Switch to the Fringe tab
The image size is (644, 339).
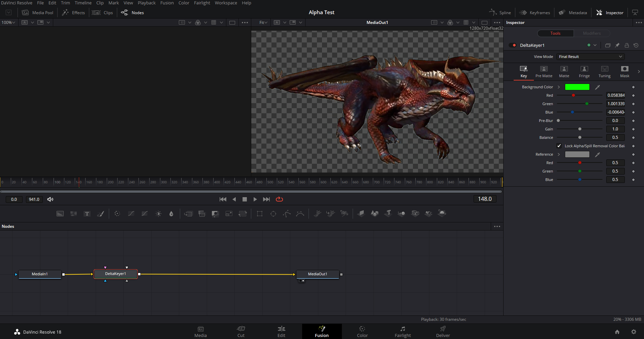584,72
